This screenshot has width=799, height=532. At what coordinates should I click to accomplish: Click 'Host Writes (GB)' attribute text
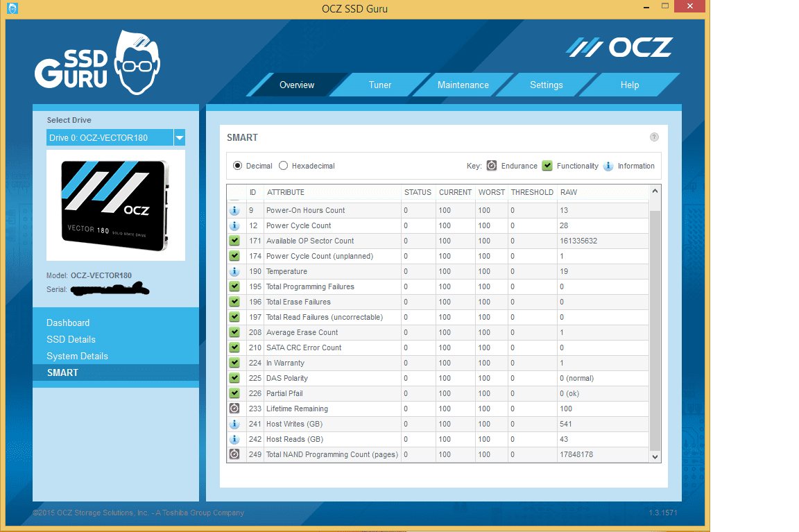pyautogui.click(x=294, y=424)
